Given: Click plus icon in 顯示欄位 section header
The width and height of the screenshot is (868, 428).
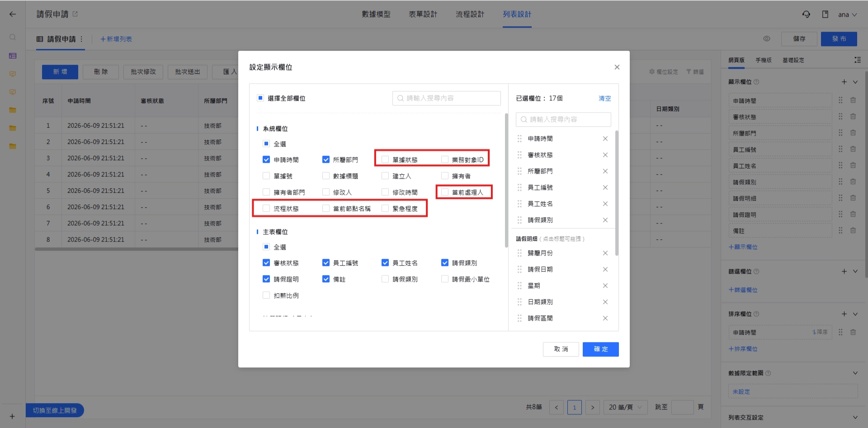Looking at the screenshot, I should point(844,82).
